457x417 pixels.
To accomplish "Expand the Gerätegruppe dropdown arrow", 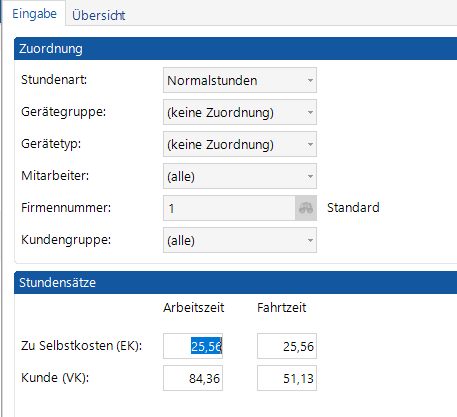I will pyautogui.click(x=310, y=112).
